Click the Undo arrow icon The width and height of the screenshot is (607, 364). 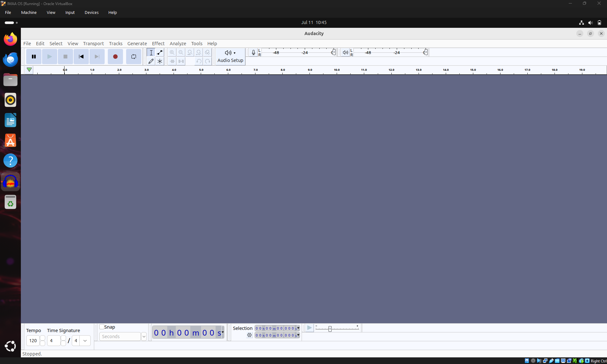199,61
